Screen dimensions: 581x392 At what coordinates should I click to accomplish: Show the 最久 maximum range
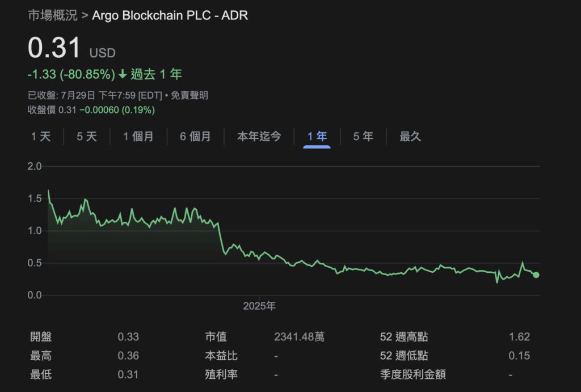point(410,137)
